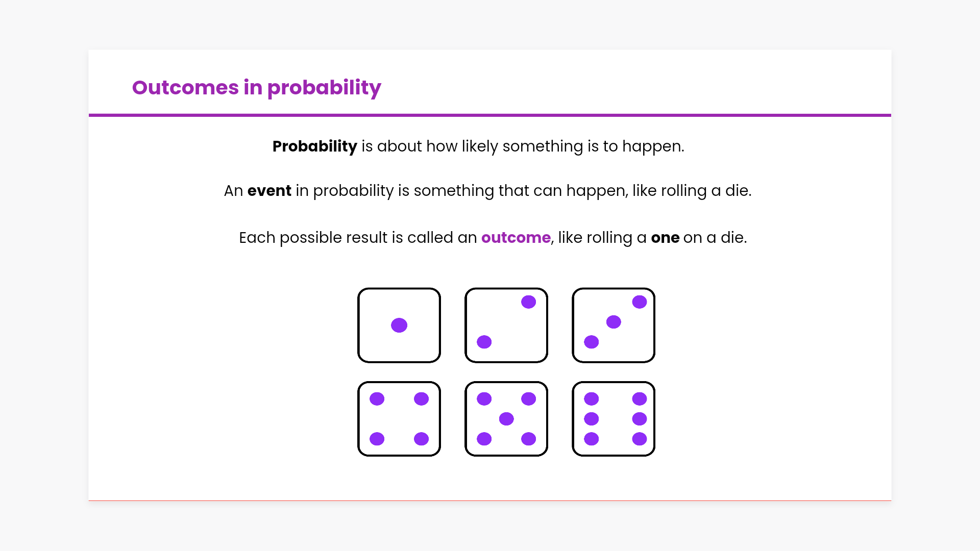Click the "Outcomes in probability" slide title

256,87
